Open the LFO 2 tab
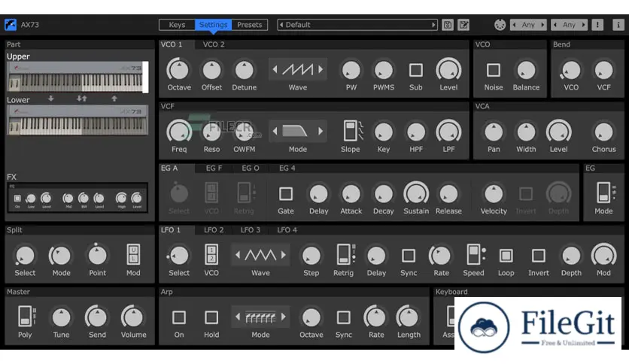Screen dimensions: 629x364 tap(214, 230)
